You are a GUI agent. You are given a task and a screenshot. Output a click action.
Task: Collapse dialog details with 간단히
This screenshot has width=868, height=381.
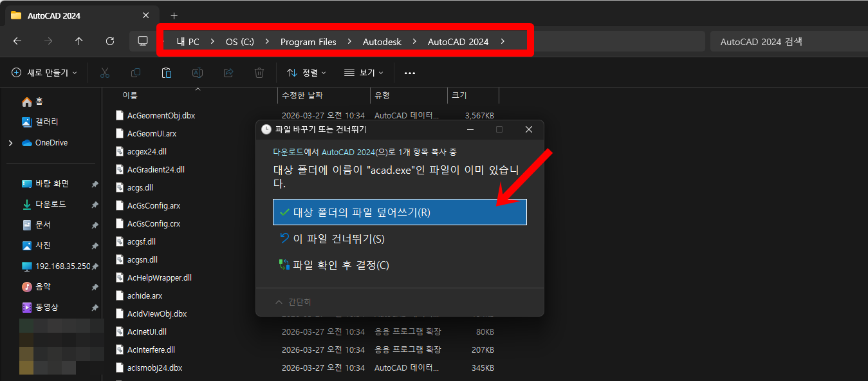[293, 302]
